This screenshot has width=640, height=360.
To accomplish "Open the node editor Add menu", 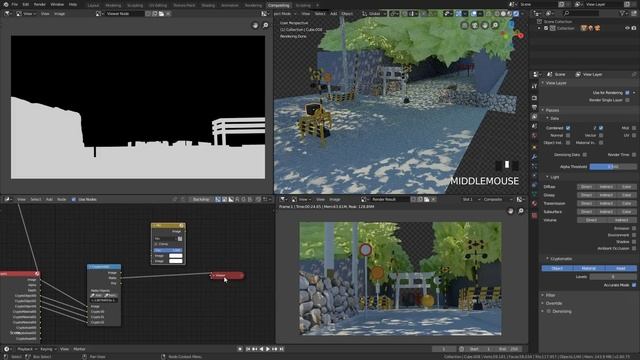I will click(x=49, y=200).
